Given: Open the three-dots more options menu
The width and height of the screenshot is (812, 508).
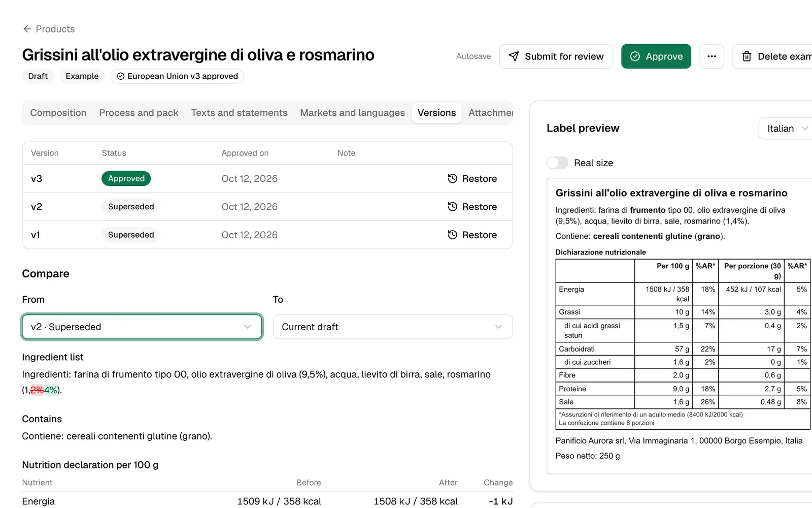Looking at the screenshot, I should (712, 56).
